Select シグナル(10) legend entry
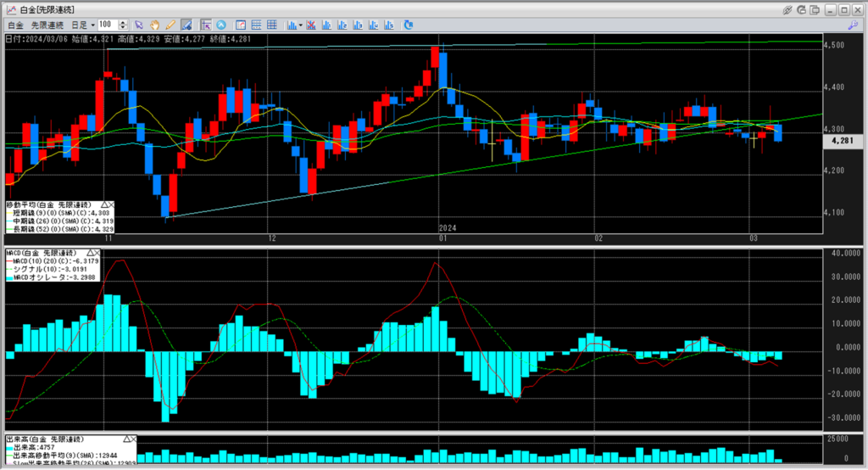This screenshot has width=868, height=470. [50, 269]
